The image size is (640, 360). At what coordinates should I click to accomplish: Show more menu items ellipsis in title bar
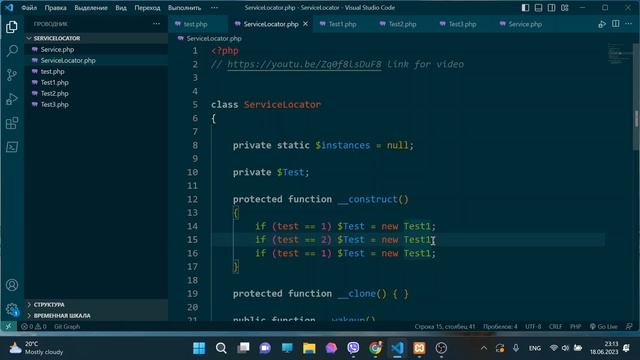(x=214, y=8)
